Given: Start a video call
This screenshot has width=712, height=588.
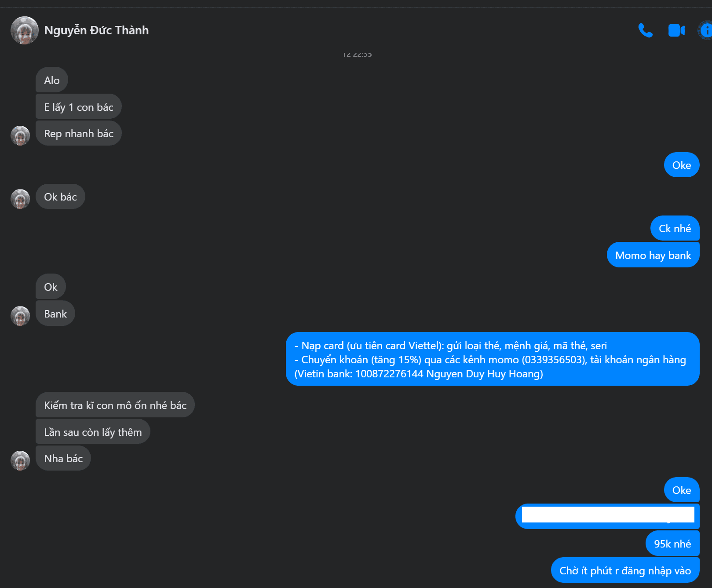Looking at the screenshot, I should (676, 30).
